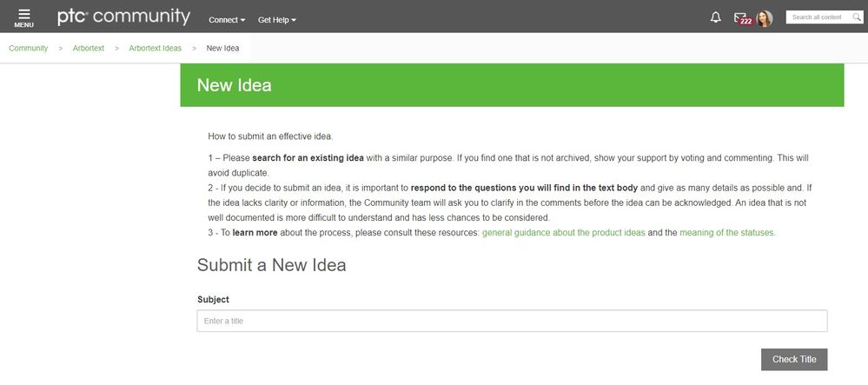Click the green New Idea banner heading

(235, 85)
